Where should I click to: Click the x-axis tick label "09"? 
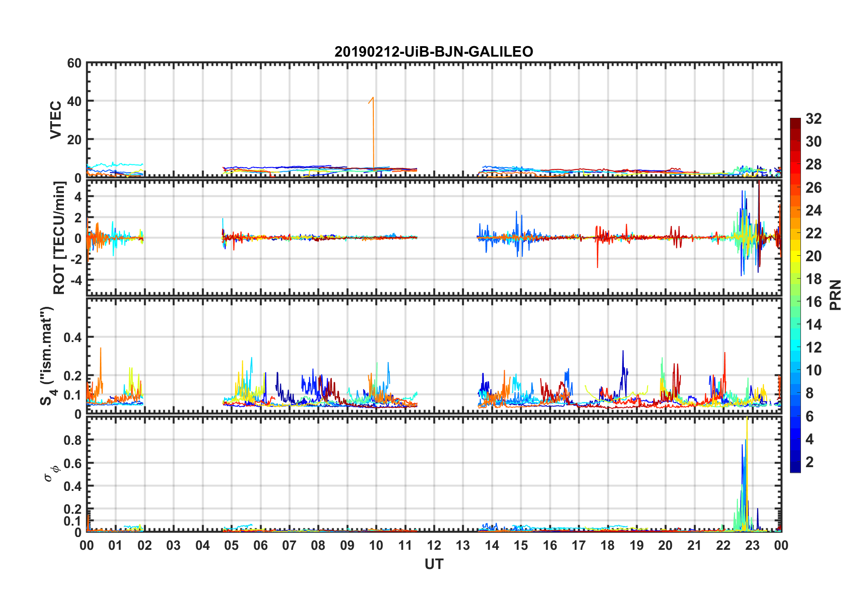[347, 545]
